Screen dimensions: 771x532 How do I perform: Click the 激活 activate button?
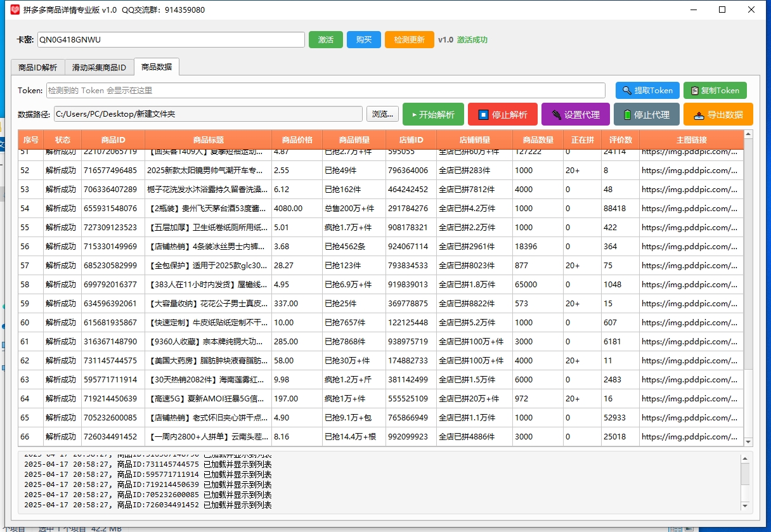pyautogui.click(x=326, y=39)
